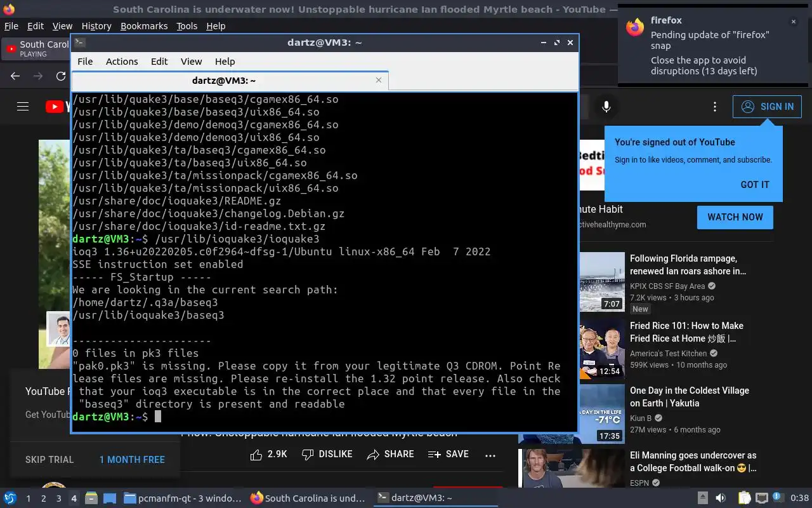Open Eli Manning undercover video title
The image size is (812, 508).
click(x=693, y=462)
